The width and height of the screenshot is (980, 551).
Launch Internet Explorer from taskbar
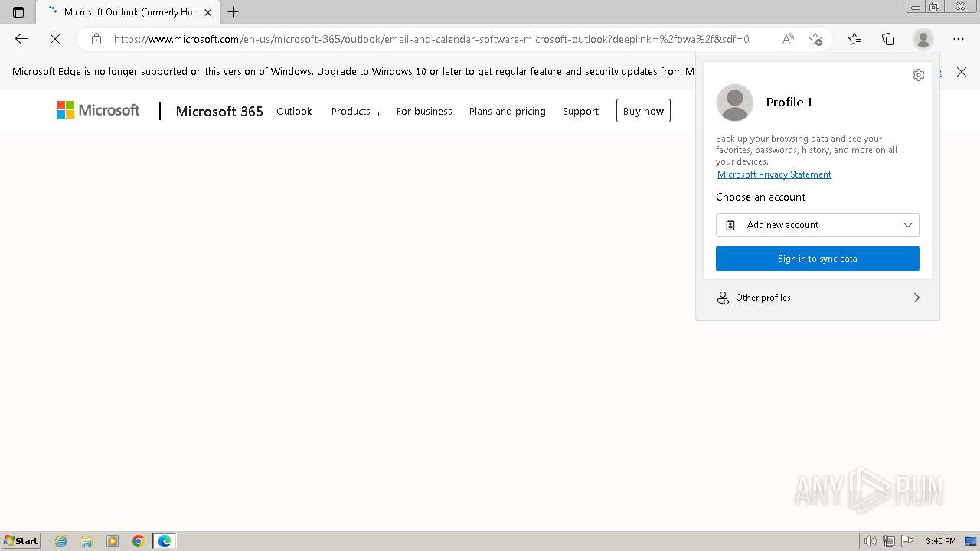tap(60, 541)
